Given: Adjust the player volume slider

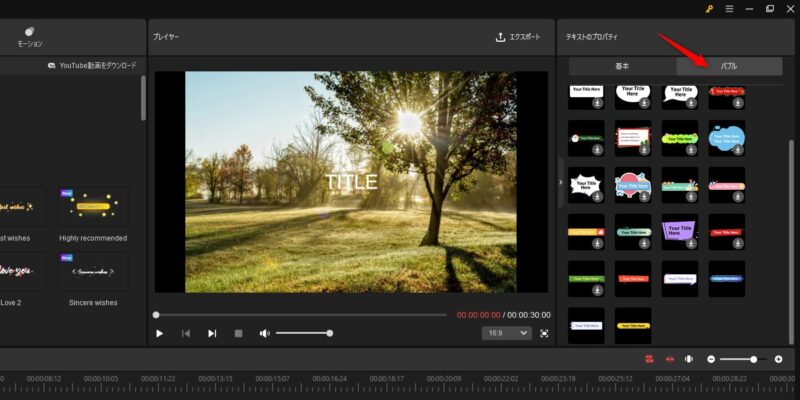Looking at the screenshot, I should coord(304,333).
